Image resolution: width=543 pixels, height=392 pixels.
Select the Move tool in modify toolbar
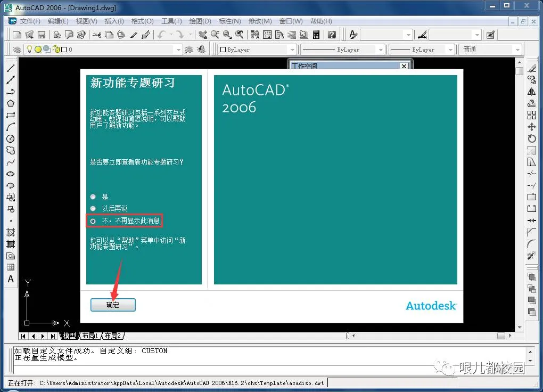pos(532,127)
